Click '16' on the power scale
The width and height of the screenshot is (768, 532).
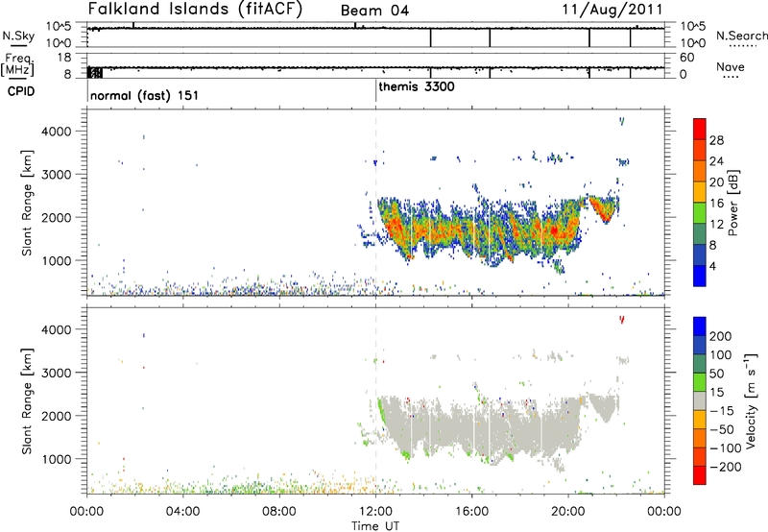pos(716,204)
